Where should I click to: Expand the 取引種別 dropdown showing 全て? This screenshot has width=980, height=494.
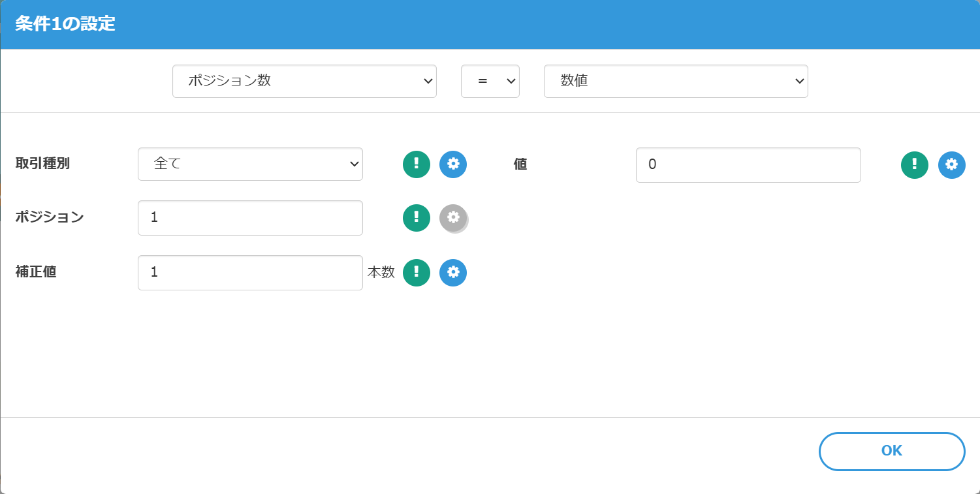(x=250, y=164)
